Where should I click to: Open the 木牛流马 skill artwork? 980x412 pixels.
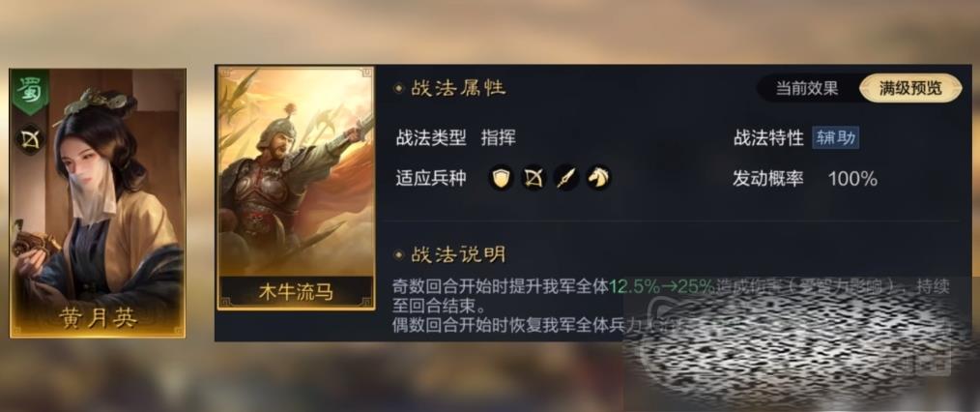pos(296,171)
